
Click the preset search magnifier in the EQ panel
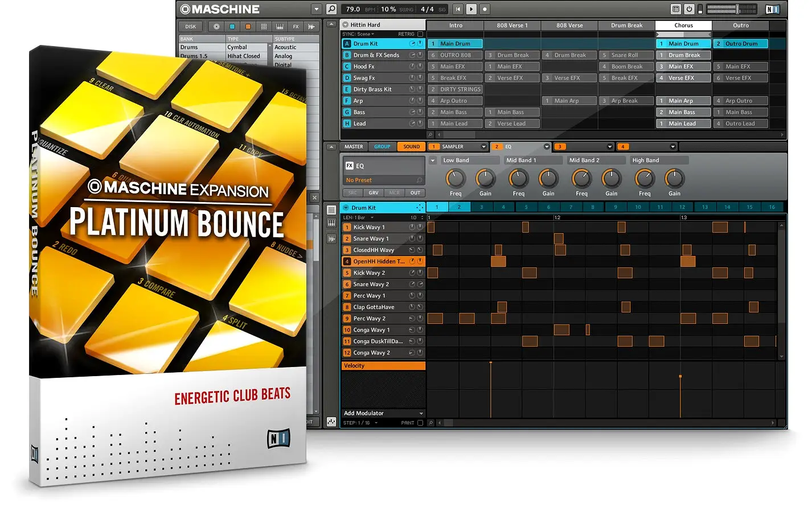tap(420, 180)
